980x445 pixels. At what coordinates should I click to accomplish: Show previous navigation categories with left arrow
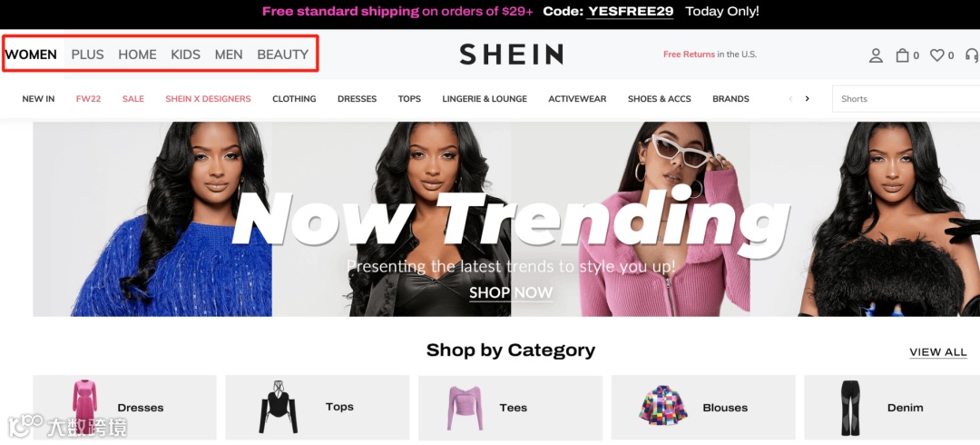click(x=790, y=99)
